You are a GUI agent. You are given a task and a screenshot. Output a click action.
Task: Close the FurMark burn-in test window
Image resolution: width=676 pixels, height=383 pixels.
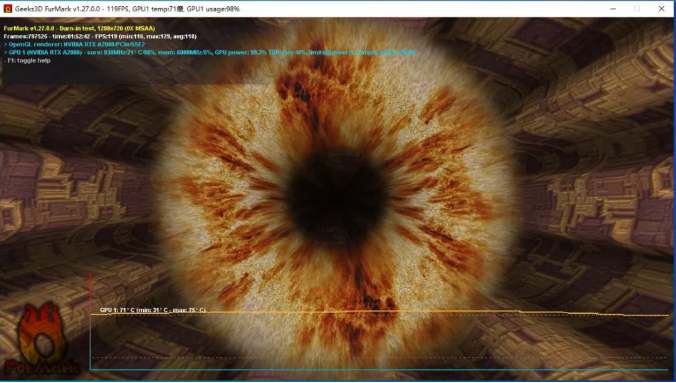pos(661,9)
